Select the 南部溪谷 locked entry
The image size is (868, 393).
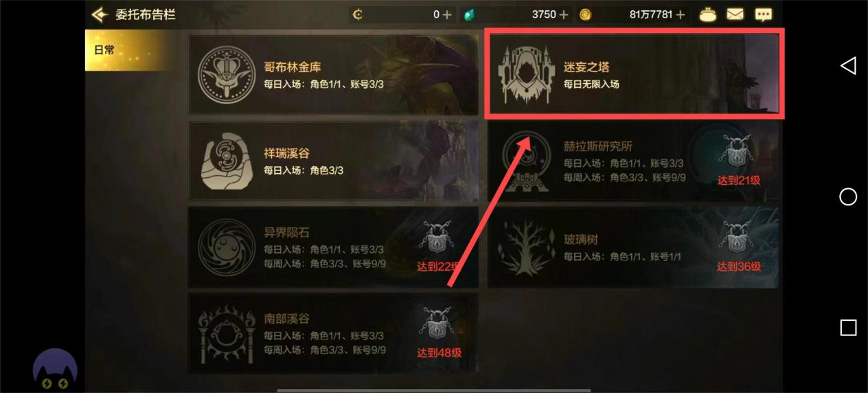click(333, 333)
